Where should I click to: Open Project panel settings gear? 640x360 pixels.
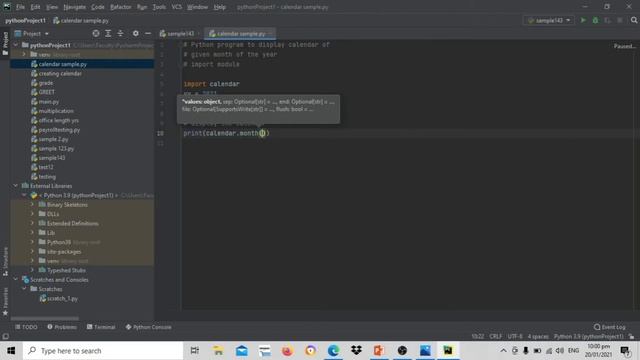pyautogui.click(x=136, y=33)
